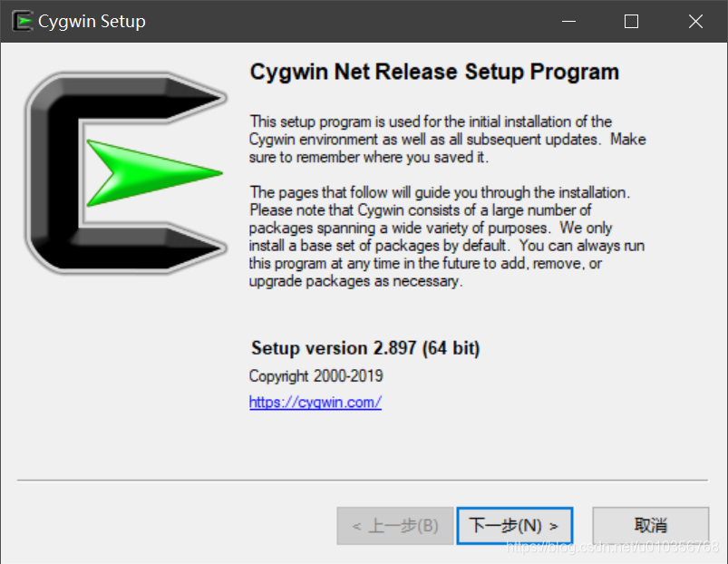The width and height of the screenshot is (728, 564).
Task: Click the Cygwin icon in the title bar
Action: coord(23,22)
